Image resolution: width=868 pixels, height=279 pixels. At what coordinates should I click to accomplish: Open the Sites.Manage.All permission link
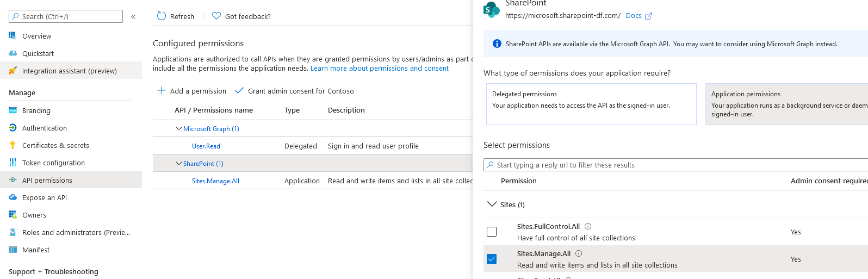(x=215, y=181)
